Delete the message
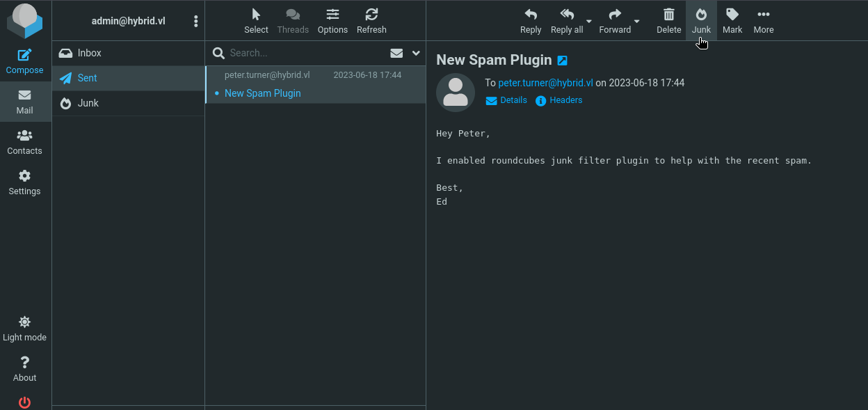The image size is (868, 410). (x=669, y=21)
